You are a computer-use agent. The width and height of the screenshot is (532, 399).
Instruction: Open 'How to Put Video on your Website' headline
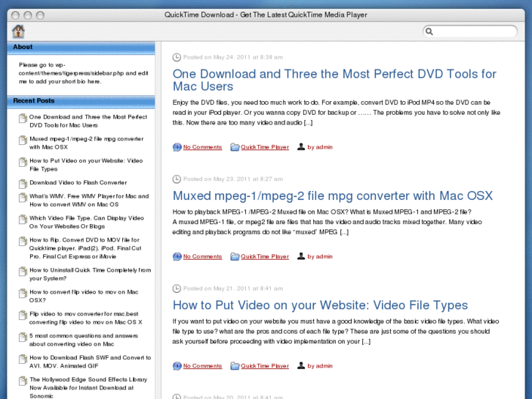321,305
